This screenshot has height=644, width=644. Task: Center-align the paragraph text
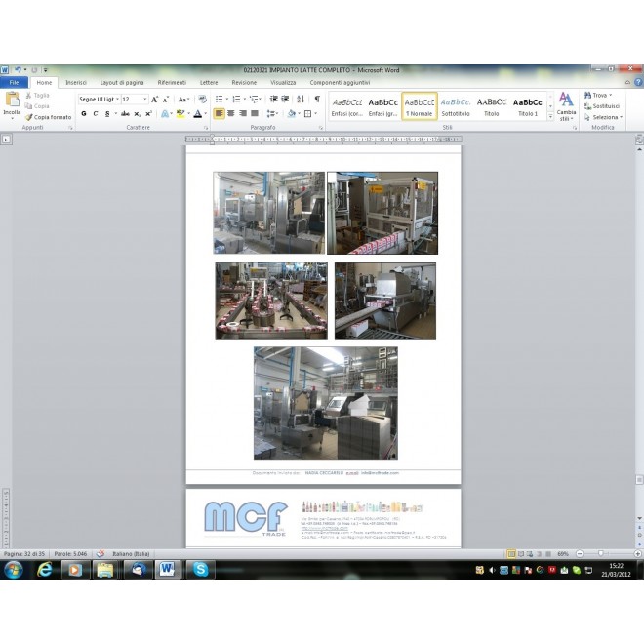coord(231,113)
